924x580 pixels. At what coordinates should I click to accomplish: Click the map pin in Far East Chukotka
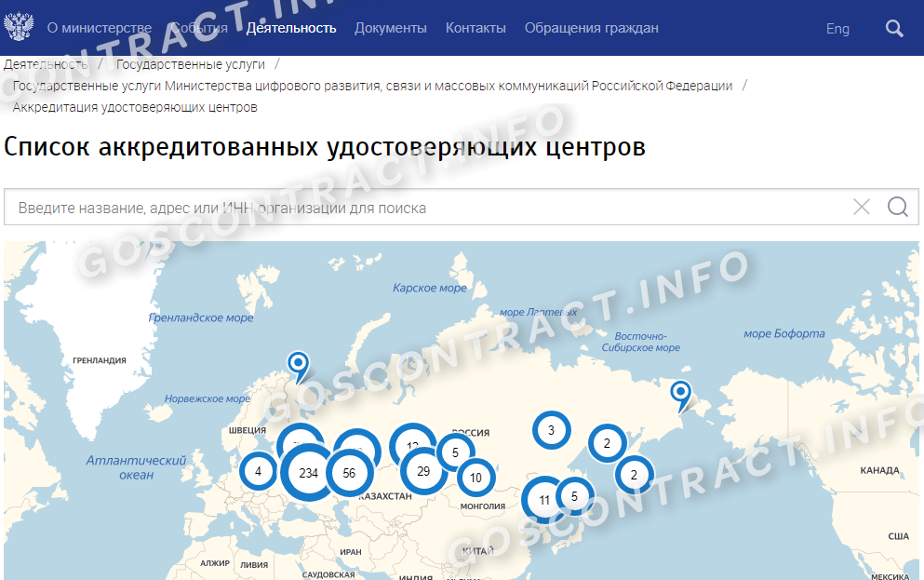click(681, 393)
